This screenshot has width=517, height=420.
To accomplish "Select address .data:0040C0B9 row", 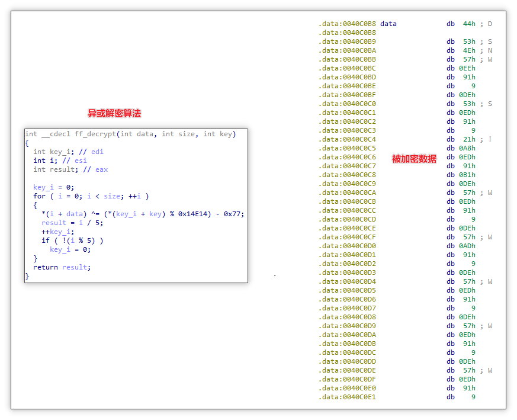I will pos(347,41).
